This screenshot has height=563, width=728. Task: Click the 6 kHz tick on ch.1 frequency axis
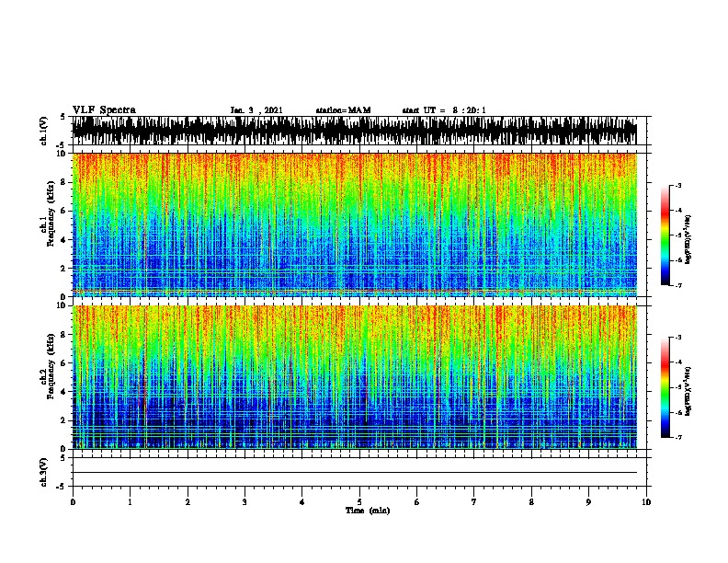(63, 211)
